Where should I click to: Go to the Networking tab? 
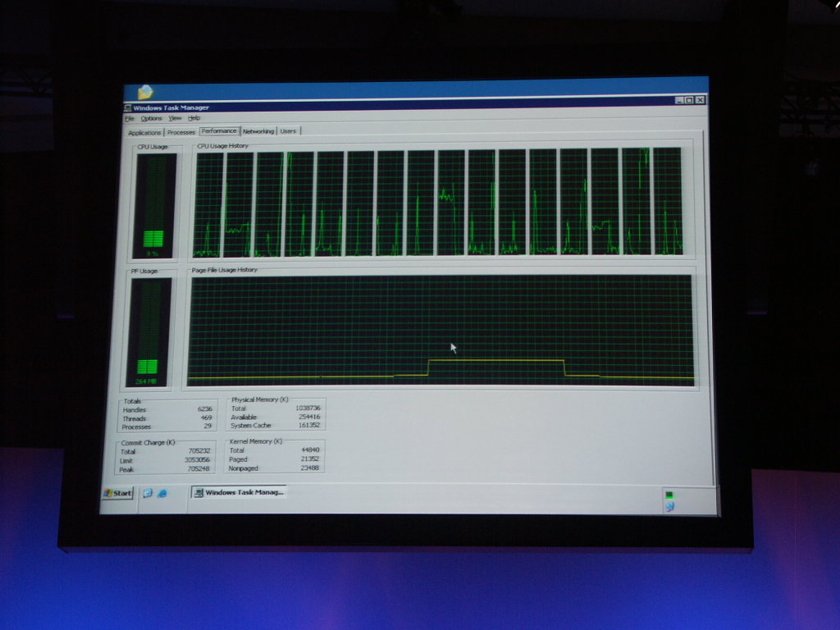[x=258, y=131]
